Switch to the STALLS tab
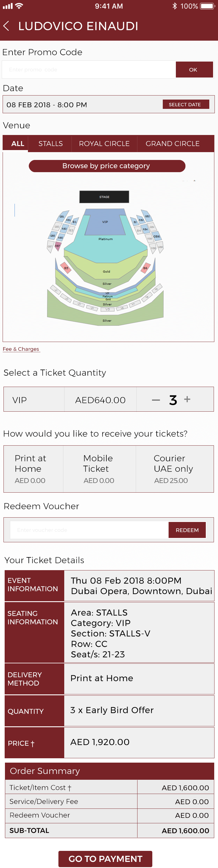The image size is (218, 868). 50,143
